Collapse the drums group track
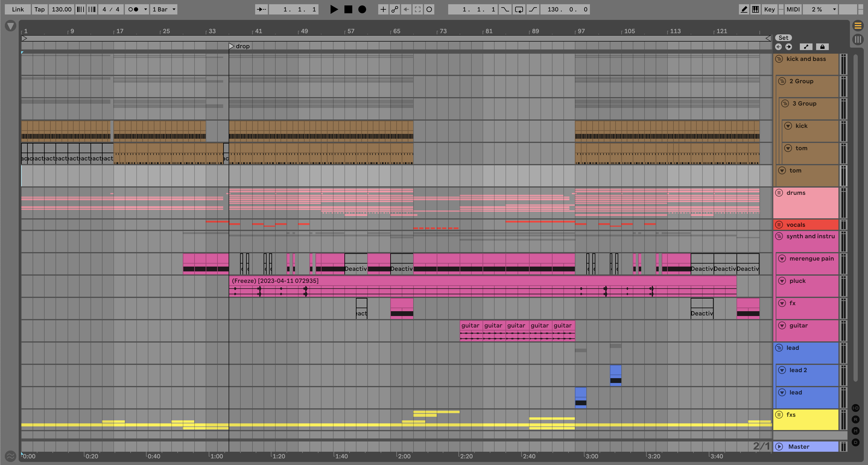The width and height of the screenshot is (868, 465). tap(779, 193)
